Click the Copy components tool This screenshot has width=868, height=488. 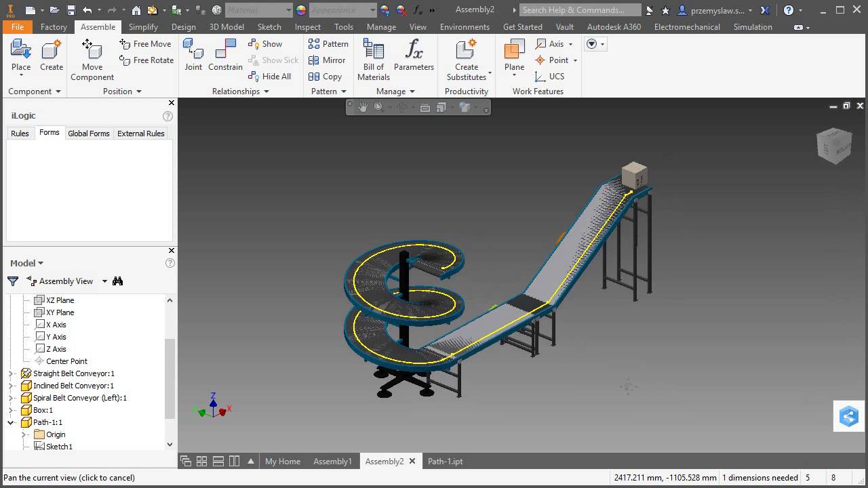pos(325,76)
